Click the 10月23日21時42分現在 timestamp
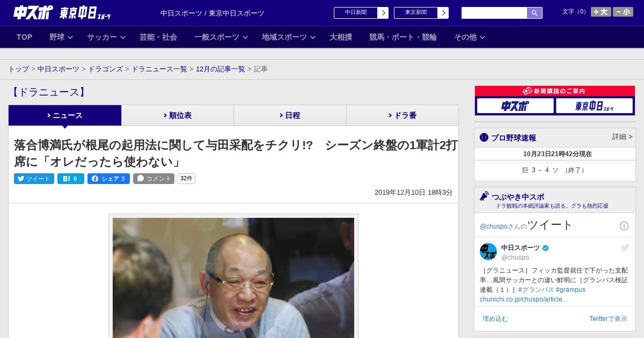Image resolution: width=644 pixels, height=338 pixels. [x=558, y=154]
